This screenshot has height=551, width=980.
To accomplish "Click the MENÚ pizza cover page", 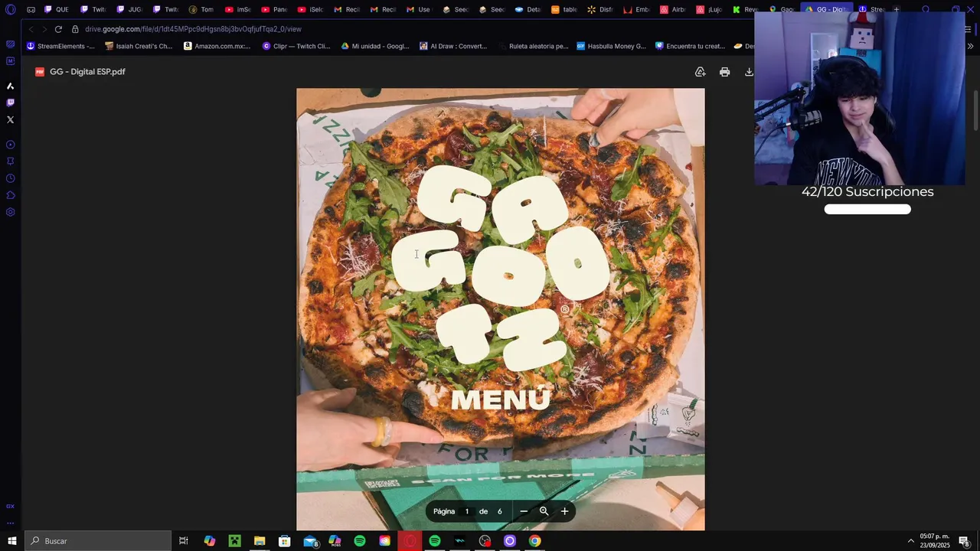I will (501, 309).
